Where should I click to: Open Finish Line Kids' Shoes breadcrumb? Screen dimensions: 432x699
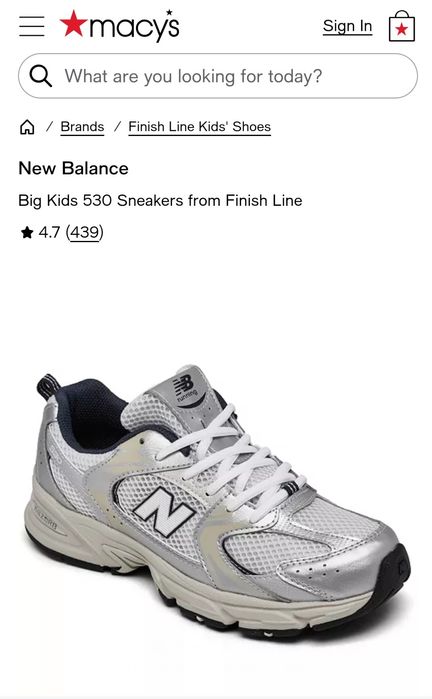(199, 127)
